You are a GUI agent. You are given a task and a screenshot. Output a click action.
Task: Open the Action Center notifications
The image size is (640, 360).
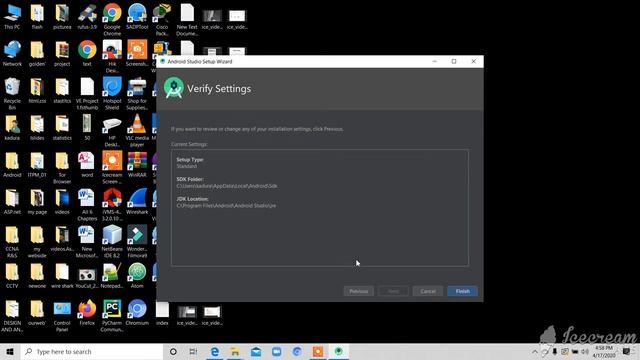tap(627, 351)
